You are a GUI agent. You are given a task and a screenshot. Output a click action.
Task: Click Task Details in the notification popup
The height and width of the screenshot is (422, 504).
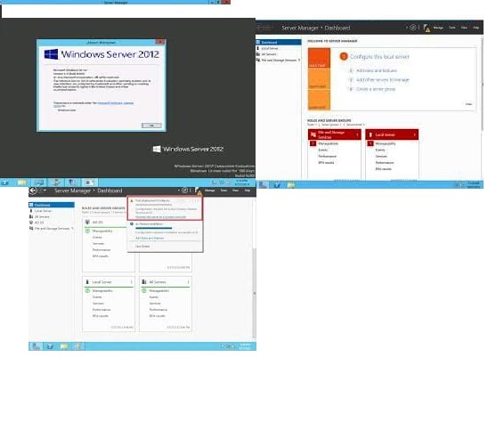point(142,247)
